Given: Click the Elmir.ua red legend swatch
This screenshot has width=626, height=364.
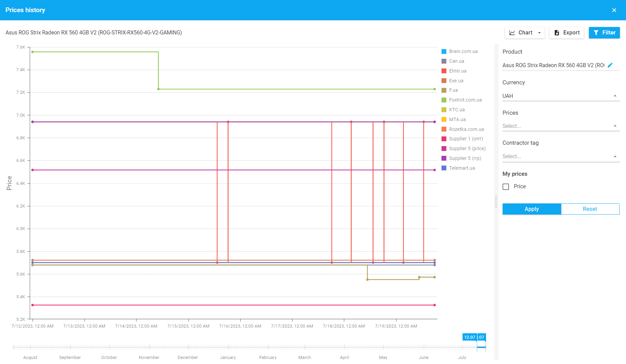Looking at the screenshot, I should (444, 71).
